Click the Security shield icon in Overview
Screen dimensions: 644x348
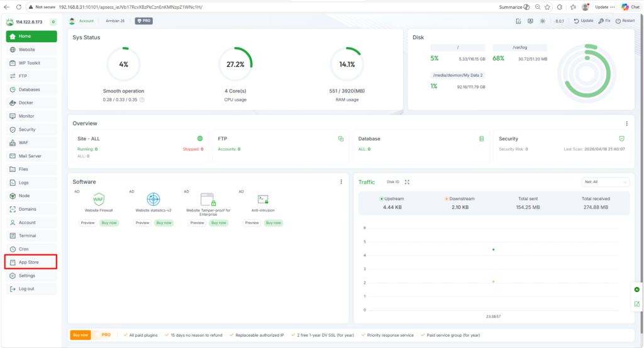tap(621, 138)
